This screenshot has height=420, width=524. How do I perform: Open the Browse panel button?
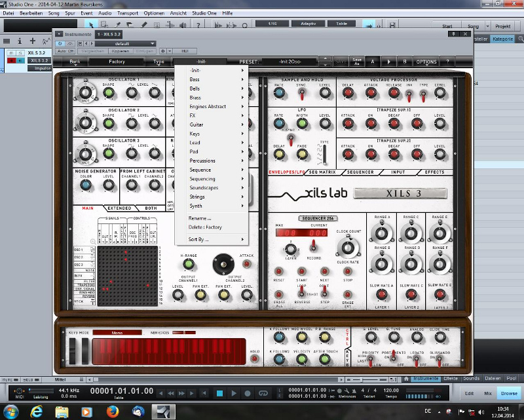[509, 393]
